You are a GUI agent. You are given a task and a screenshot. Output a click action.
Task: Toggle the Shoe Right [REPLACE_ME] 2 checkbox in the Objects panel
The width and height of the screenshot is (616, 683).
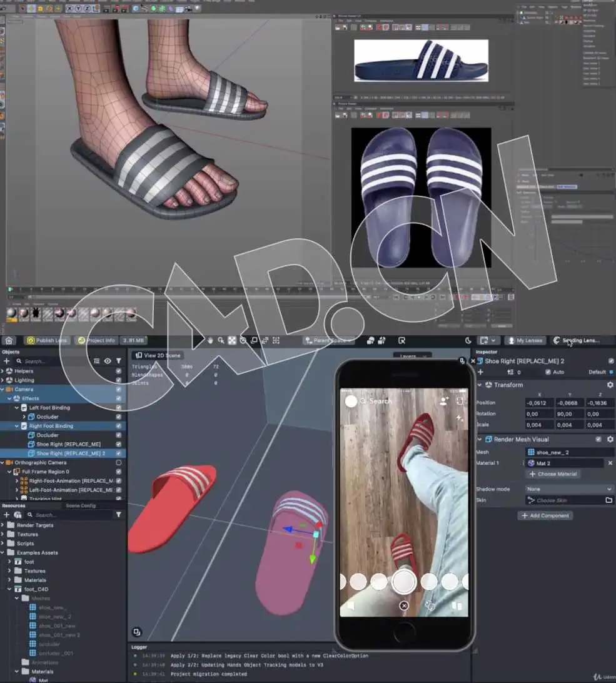click(x=118, y=453)
